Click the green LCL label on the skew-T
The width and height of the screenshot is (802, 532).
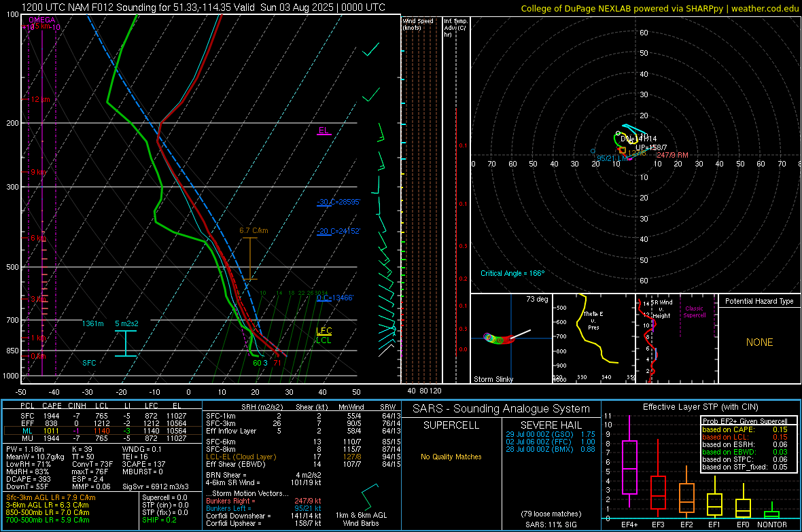point(324,340)
